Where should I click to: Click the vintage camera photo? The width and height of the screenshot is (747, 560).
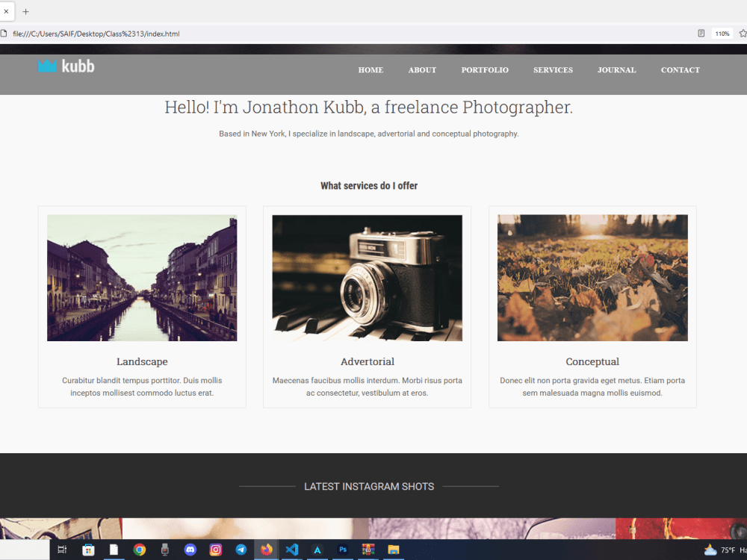(x=368, y=278)
